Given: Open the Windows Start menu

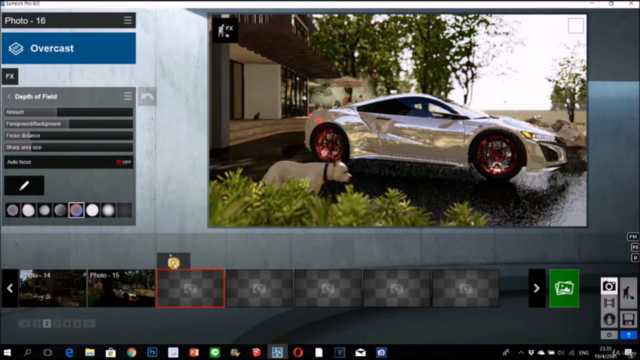Looking at the screenshot, I should coord(7,352).
